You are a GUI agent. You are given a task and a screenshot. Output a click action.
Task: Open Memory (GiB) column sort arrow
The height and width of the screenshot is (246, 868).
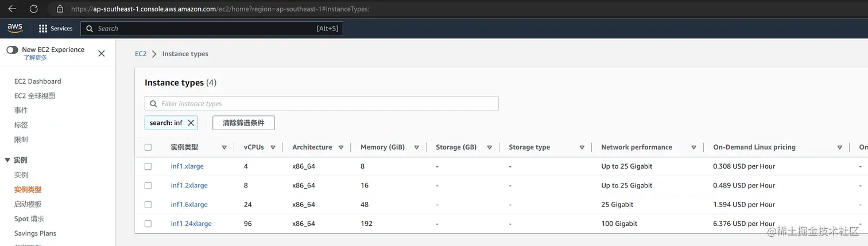pos(416,147)
